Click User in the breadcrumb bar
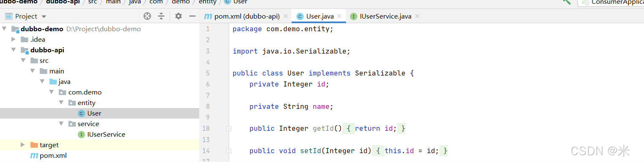644x162 pixels. click(240, 2)
